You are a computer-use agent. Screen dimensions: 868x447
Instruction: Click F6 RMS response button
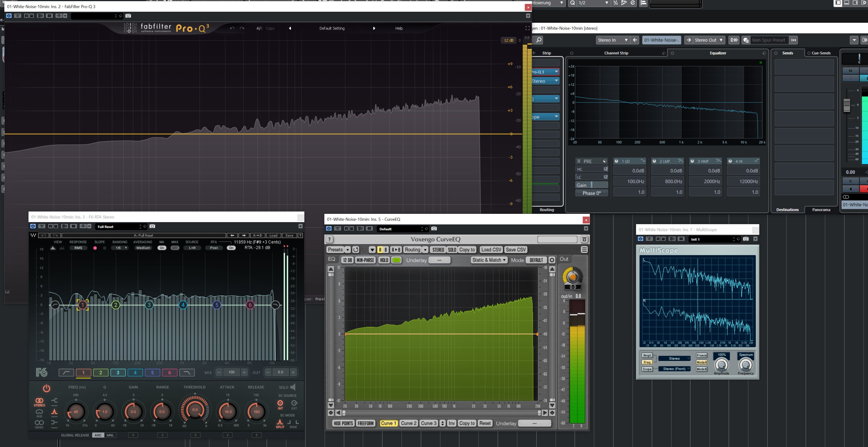pyautogui.click(x=78, y=248)
